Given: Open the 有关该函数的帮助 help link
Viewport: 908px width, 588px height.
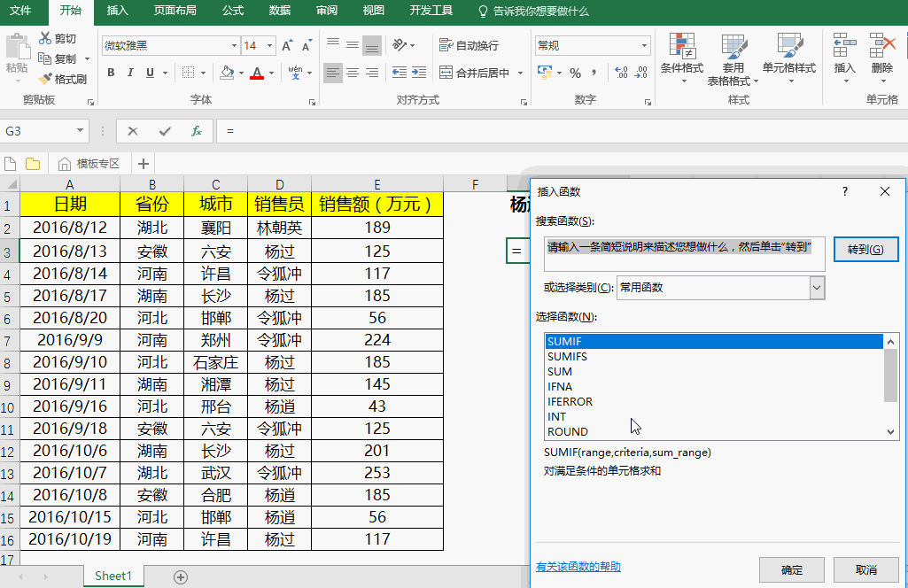Looking at the screenshot, I should pos(578,567).
